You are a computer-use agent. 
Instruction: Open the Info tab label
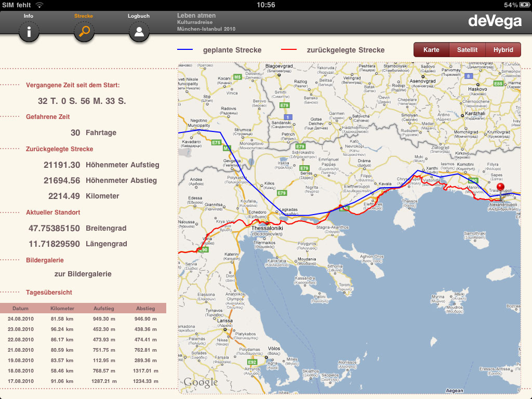(29, 16)
